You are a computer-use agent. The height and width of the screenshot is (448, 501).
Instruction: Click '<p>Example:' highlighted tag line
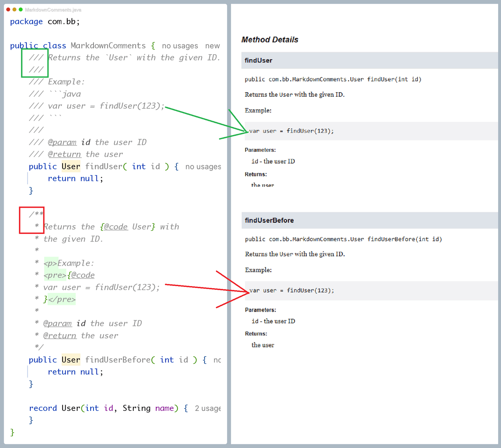coord(69,263)
